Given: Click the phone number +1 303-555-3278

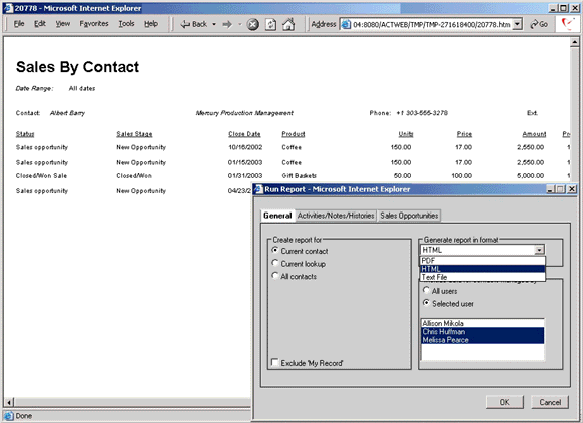Looking at the screenshot, I should [x=422, y=113].
